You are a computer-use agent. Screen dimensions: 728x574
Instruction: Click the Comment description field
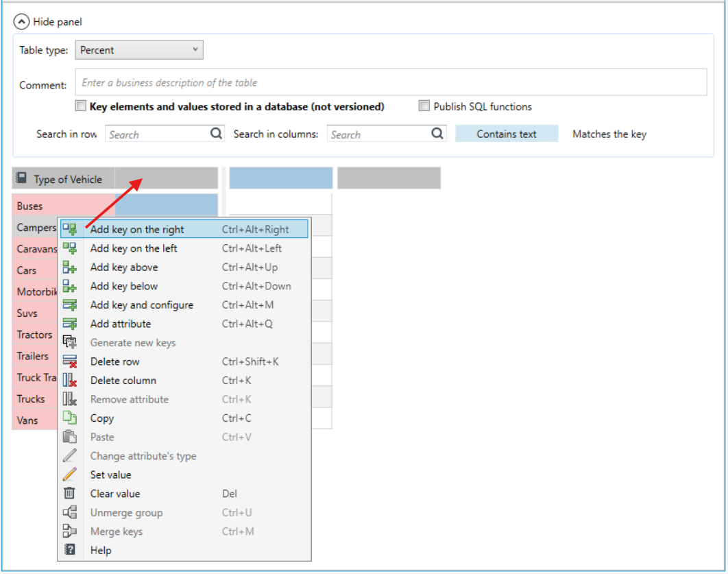coord(391,82)
